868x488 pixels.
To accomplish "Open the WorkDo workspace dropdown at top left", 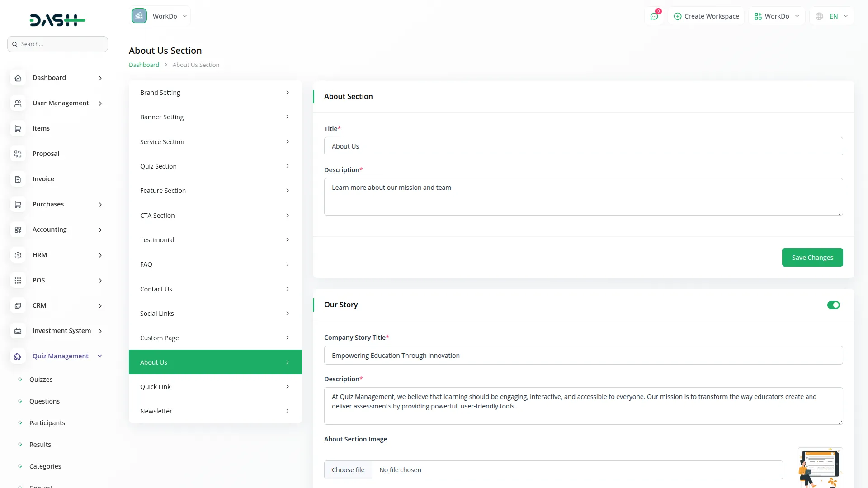I will point(160,16).
